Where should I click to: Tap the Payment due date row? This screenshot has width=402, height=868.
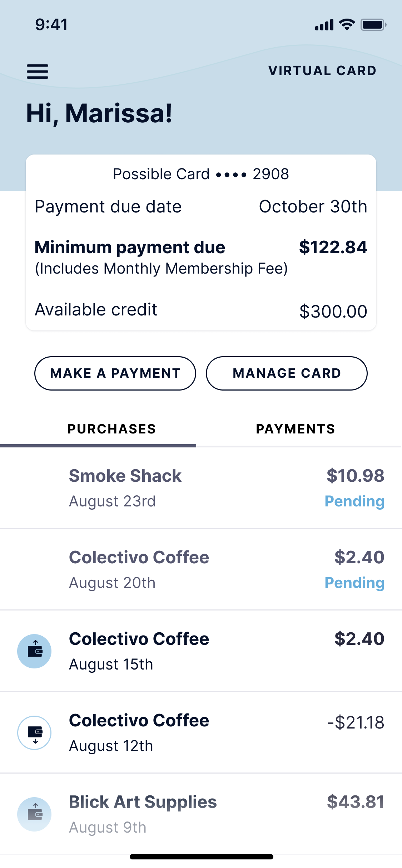click(x=201, y=207)
